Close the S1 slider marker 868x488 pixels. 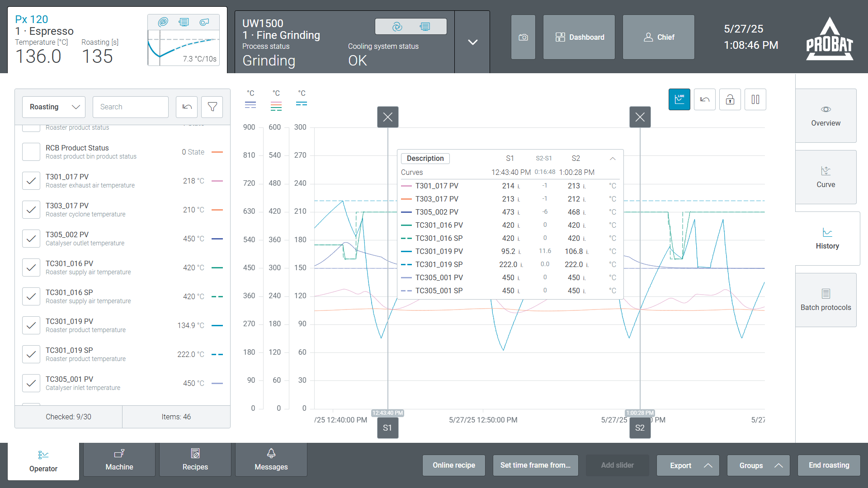pos(387,117)
